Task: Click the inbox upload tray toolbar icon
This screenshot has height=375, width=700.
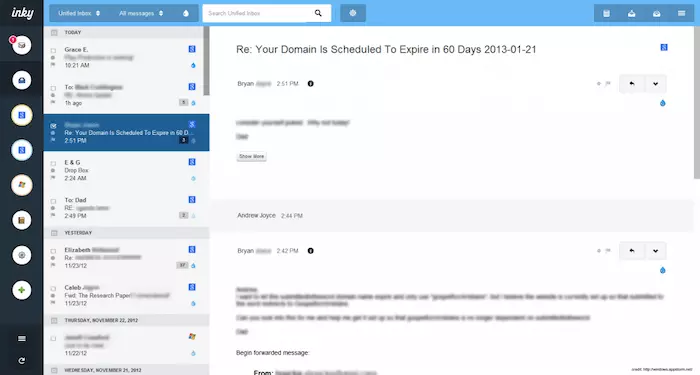Action: pyautogui.click(x=631, y=13)
